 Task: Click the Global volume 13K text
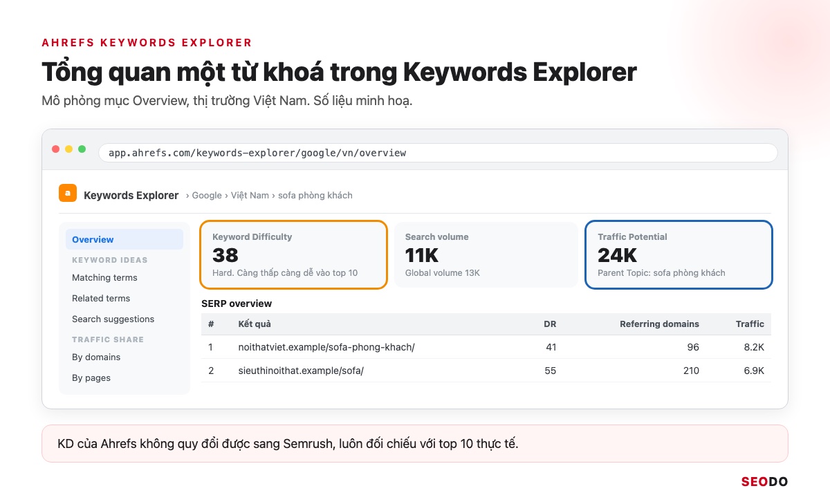pyautogui.click(x=443, y=272)
